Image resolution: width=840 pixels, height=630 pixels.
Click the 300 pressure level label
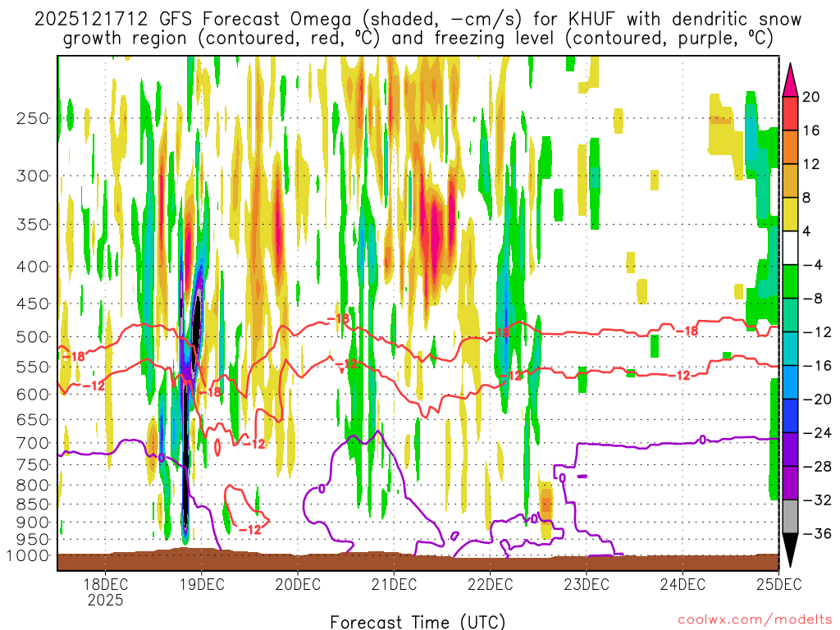click(33, 176)
